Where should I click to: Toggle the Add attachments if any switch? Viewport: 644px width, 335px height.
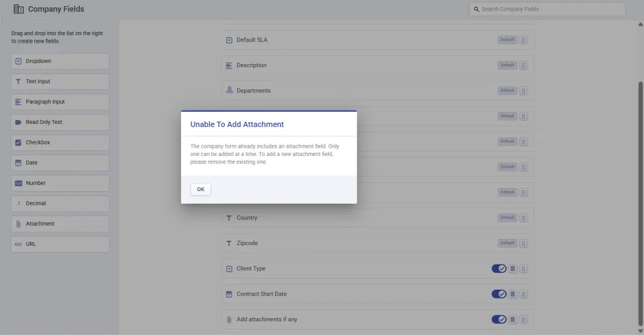point(499,319)
